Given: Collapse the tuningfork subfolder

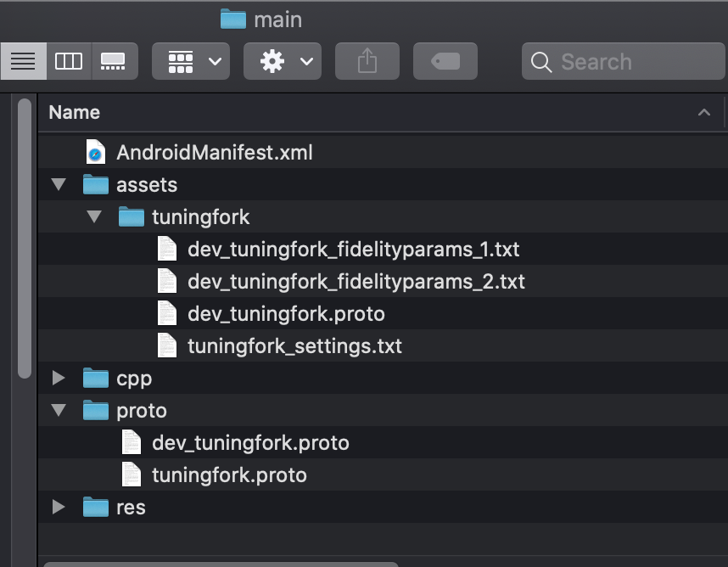Looking at the screenshot, I should (94, 217).
